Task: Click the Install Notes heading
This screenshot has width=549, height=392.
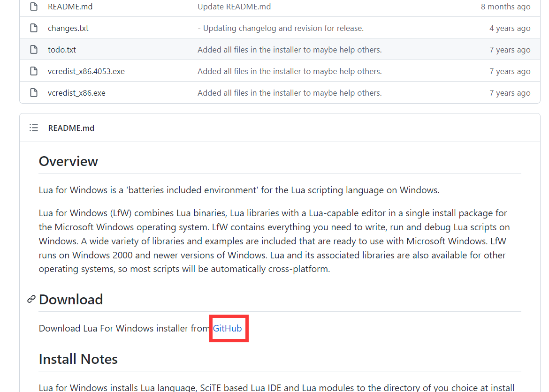Action: [78, 359]
